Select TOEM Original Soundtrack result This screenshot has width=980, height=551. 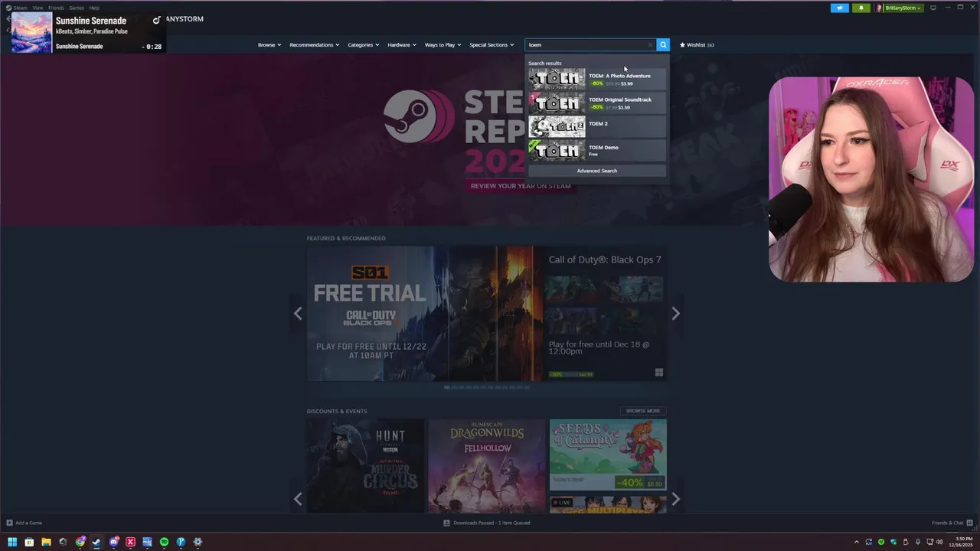pos(596,103)
